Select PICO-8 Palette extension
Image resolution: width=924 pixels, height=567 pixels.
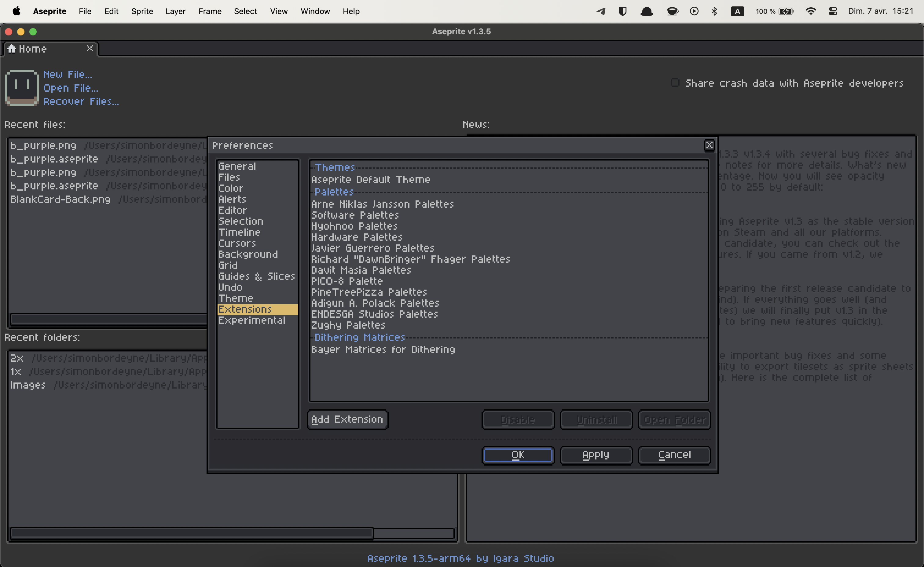tap(346, 280)
